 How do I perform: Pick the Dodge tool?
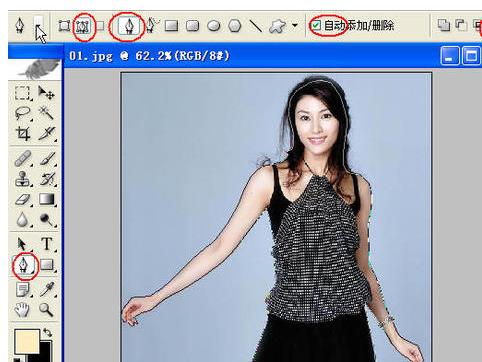(47, 220)
